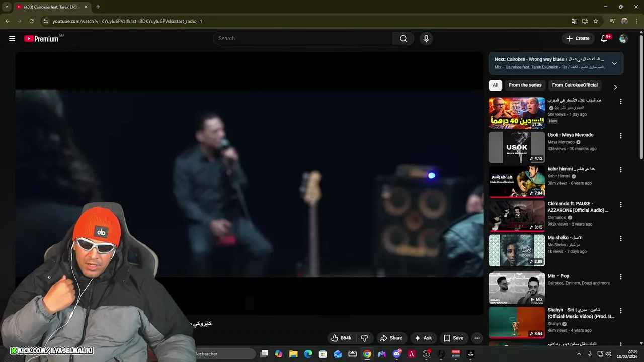Image resolution: width=644 pixels, height=362 pixels.
Task: Like the video showing 864k
Action: [x=341, y=338]
